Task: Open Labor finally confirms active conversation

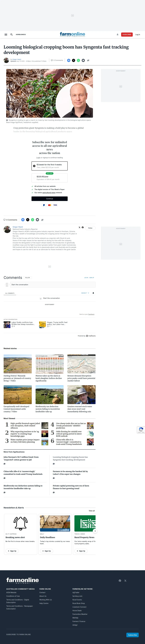Action: pyautogui.click(x=23, y=323)
